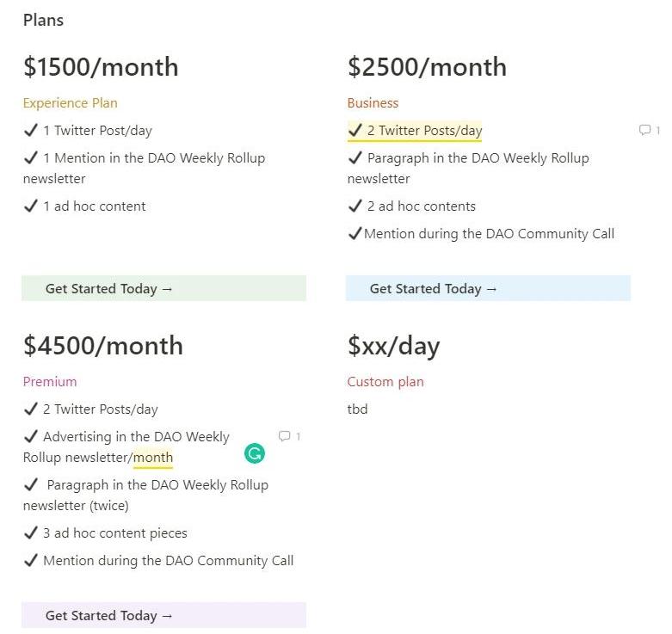Click Get Started Today under Premium plan

pos(109,616)
